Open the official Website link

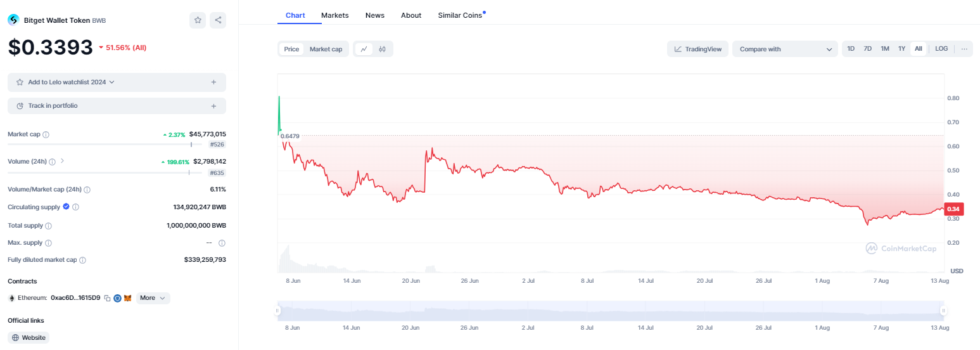pos(29,337)
